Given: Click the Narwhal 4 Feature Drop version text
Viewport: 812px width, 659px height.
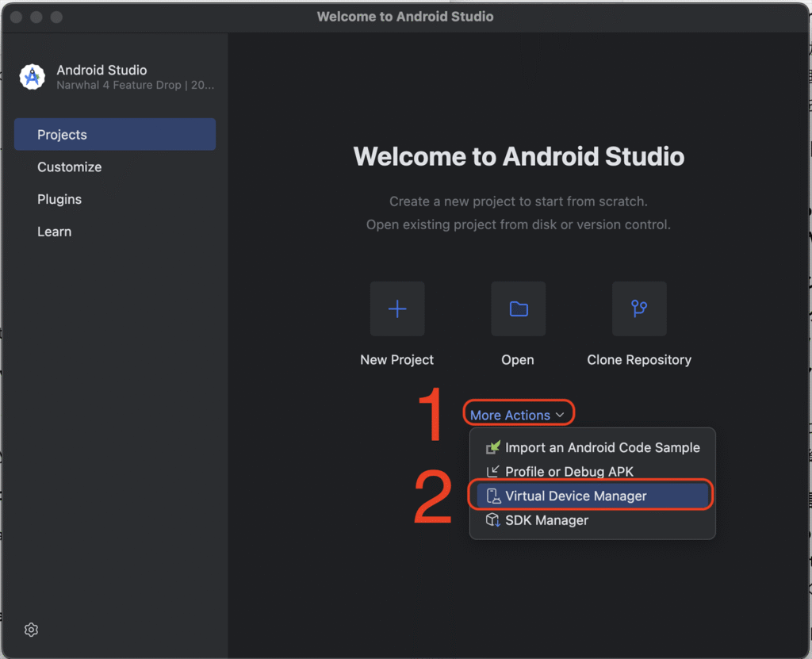Looking at the screenshot, I should tap(135, 85).
